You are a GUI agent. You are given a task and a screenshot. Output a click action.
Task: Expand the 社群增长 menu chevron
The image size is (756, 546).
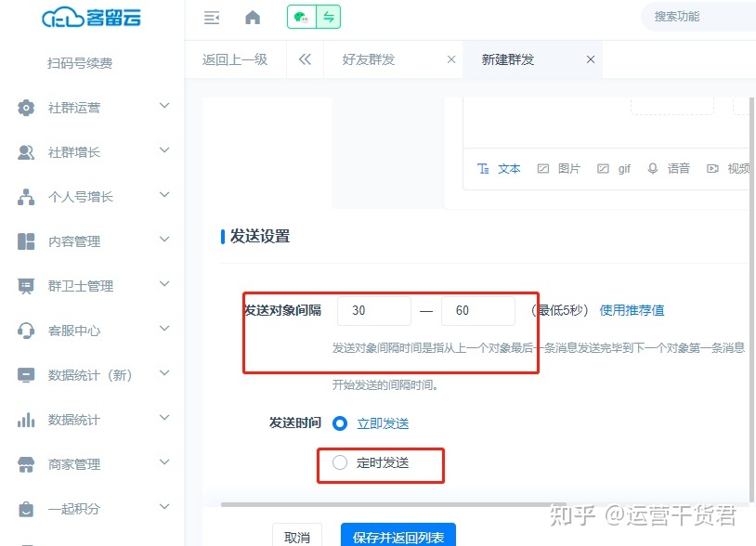point(164,150)
